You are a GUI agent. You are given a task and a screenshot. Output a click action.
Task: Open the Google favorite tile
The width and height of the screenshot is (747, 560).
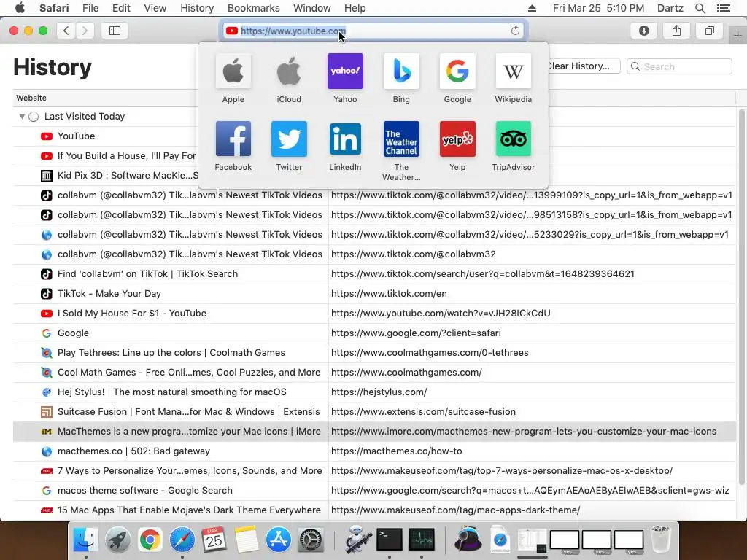click(x=457, y=71)
